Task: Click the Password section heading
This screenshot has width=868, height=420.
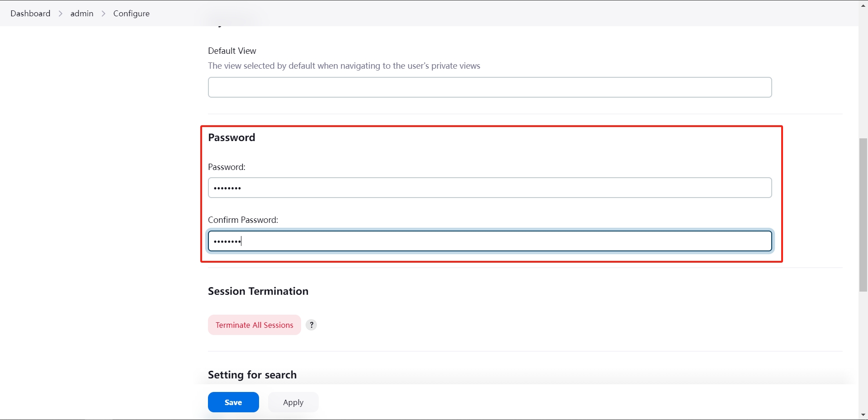Action: tap(231, 137)
